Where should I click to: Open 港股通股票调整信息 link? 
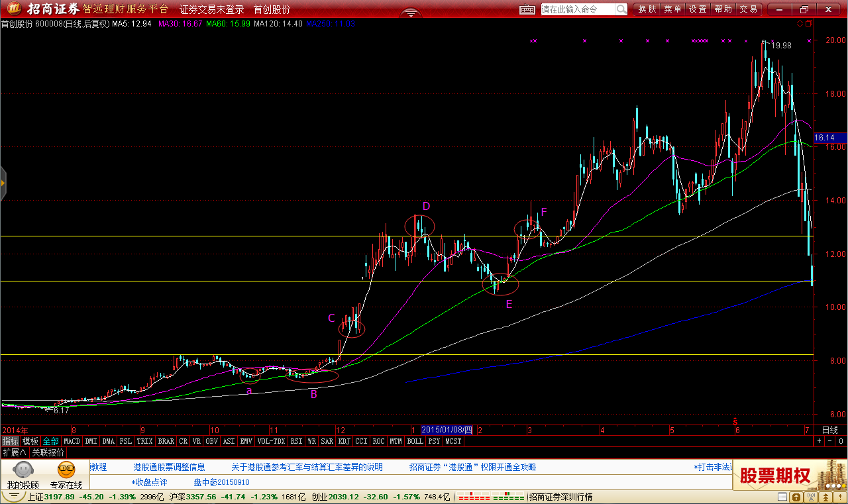tap(169, 467)
